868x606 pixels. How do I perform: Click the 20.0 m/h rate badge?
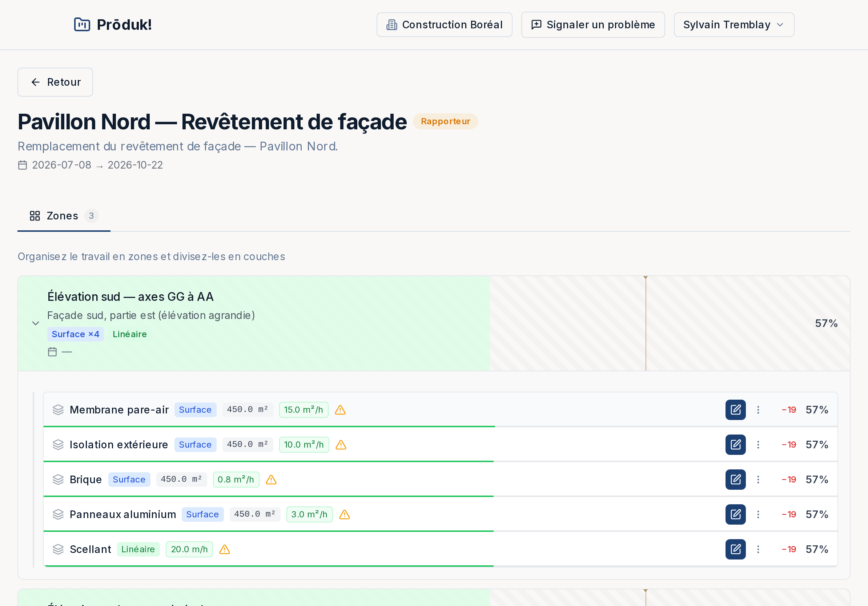pyautogui.click(x=189, y=549)
